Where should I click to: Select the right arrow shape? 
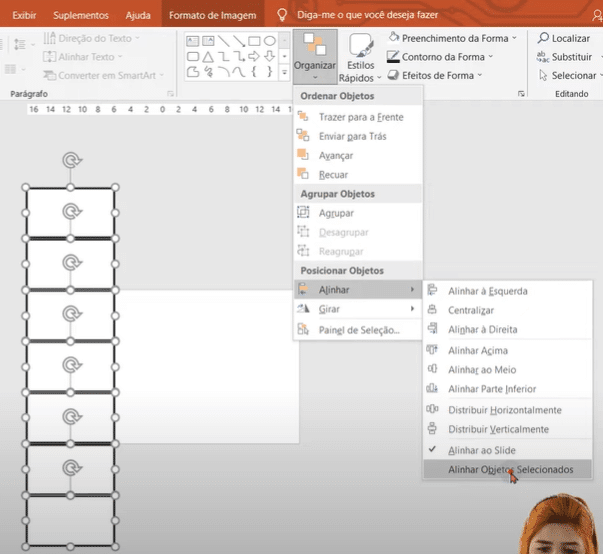254,57
